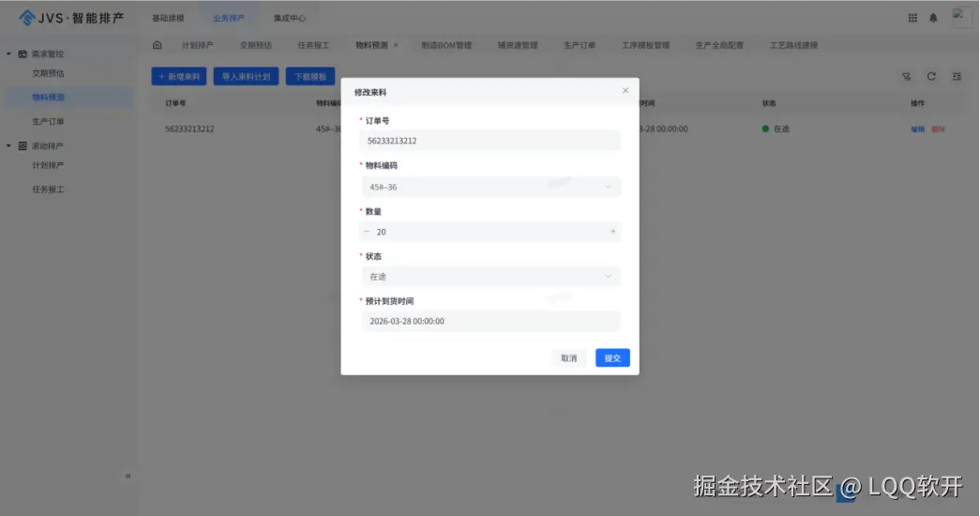Click the 取消 cancel button
This screenshot has width=980, height=516.
tap(568, 358)
